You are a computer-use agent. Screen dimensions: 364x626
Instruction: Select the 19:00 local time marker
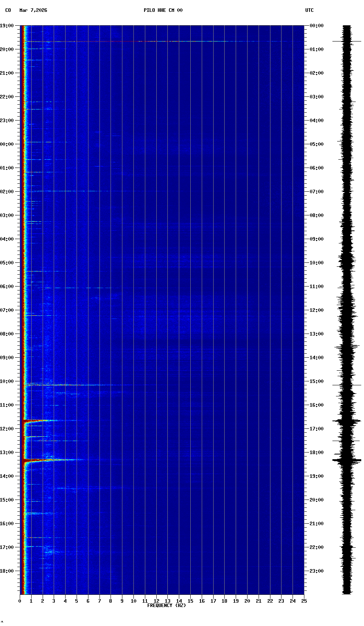click(7, 26)
